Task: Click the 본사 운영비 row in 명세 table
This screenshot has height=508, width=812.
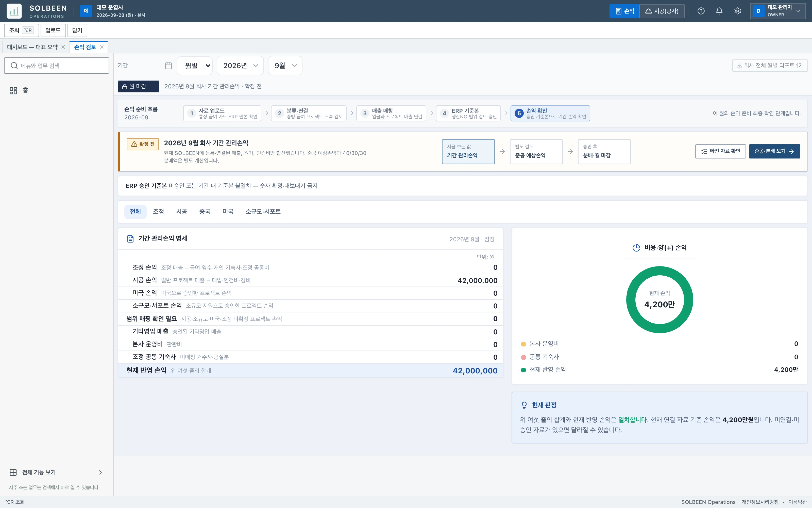Action: [310, 344]
